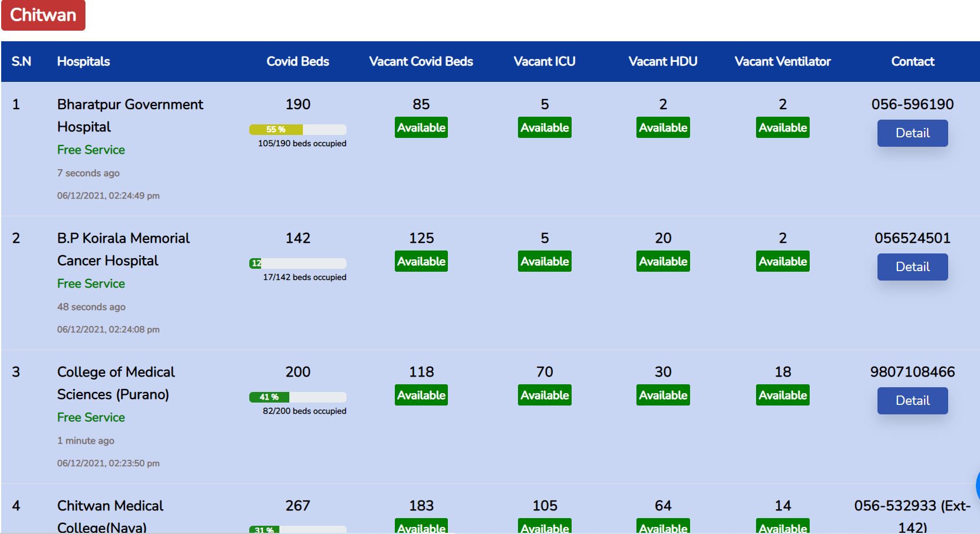
Task: Select the College of Medical Sciences (Purano) name
Action: (116, 383)
